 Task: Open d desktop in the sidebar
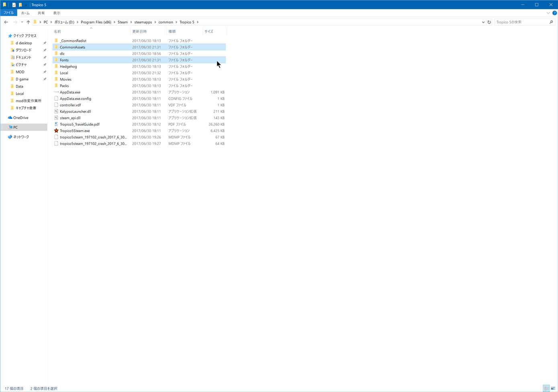(x=24, y=43)
